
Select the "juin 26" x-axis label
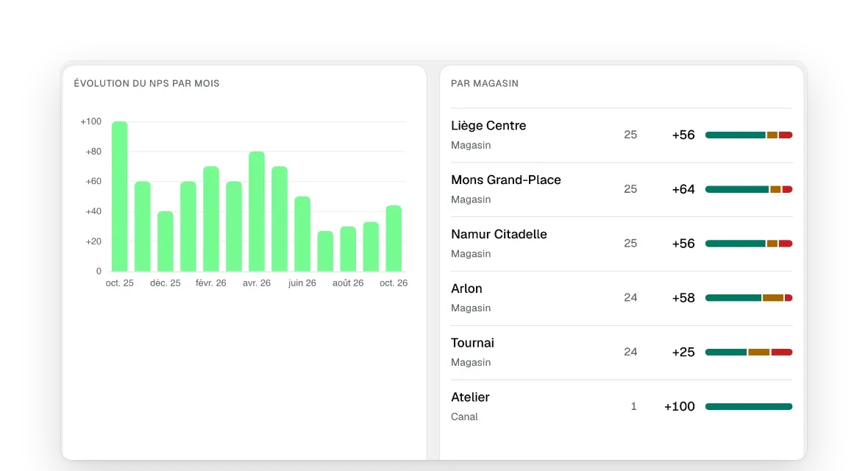(302, 283)
